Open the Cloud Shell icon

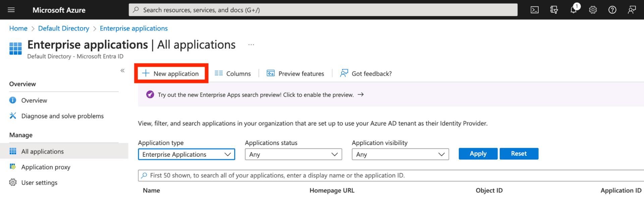point(534,10)
